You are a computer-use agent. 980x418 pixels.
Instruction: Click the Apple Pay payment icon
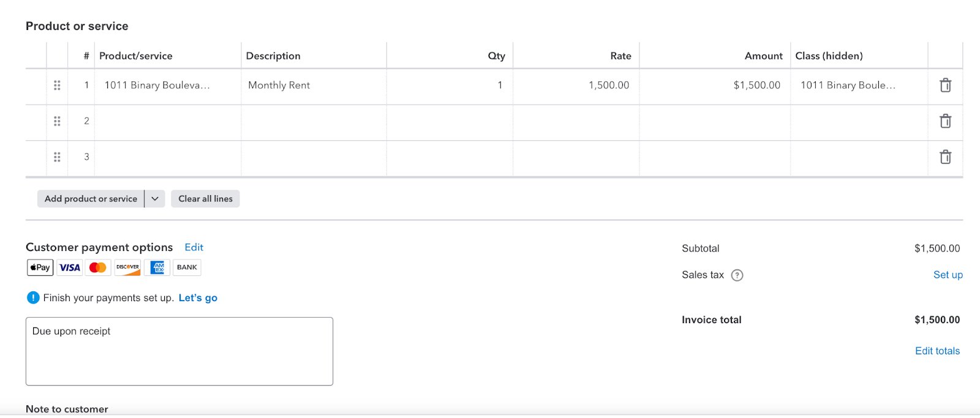(40, 267)
